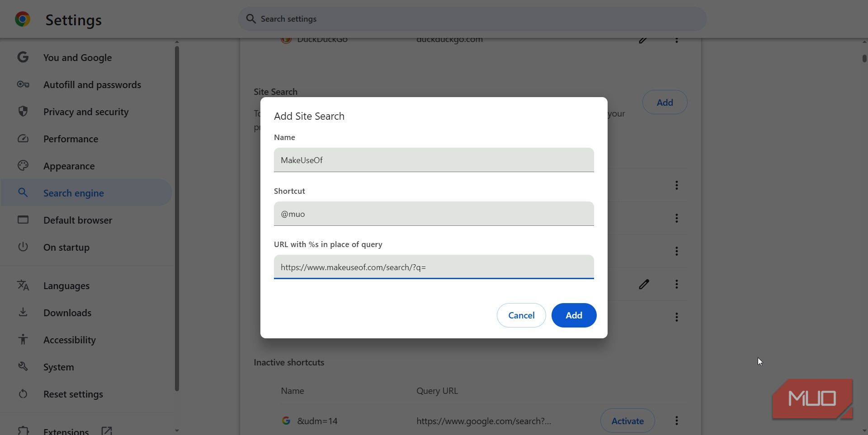868x435 pixels.
Task: Click the Name field containing MakeUseOf
Action: point(434,160)
